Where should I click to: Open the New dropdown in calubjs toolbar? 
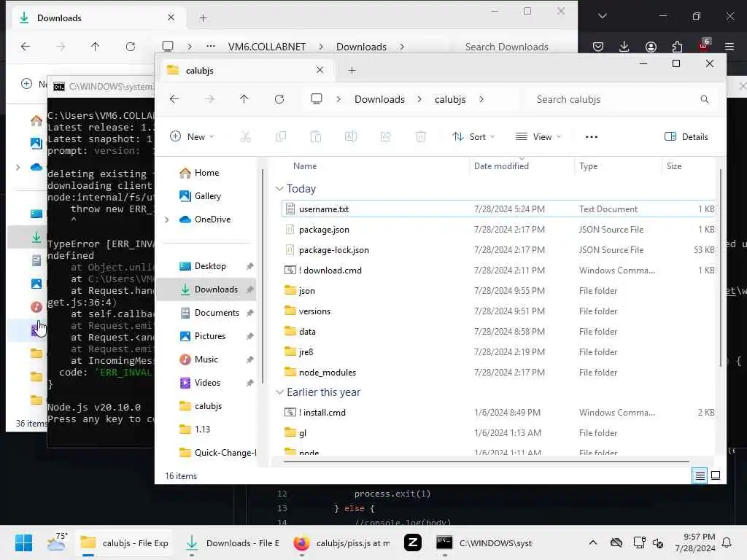[x=192, y=137]
